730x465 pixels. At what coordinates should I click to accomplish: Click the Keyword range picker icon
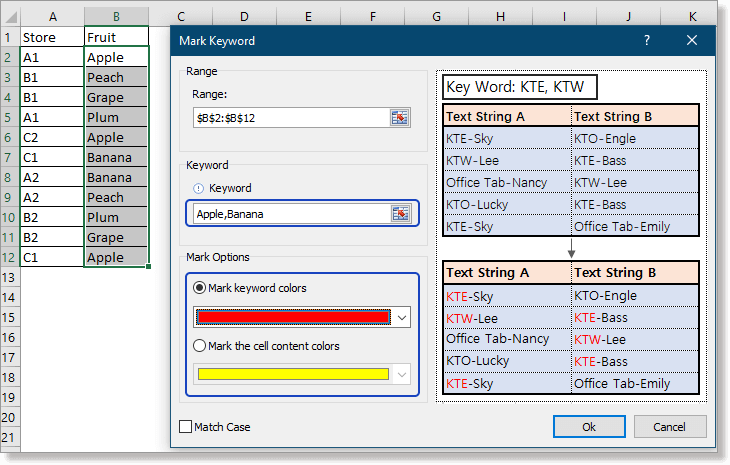coord(400,213)
